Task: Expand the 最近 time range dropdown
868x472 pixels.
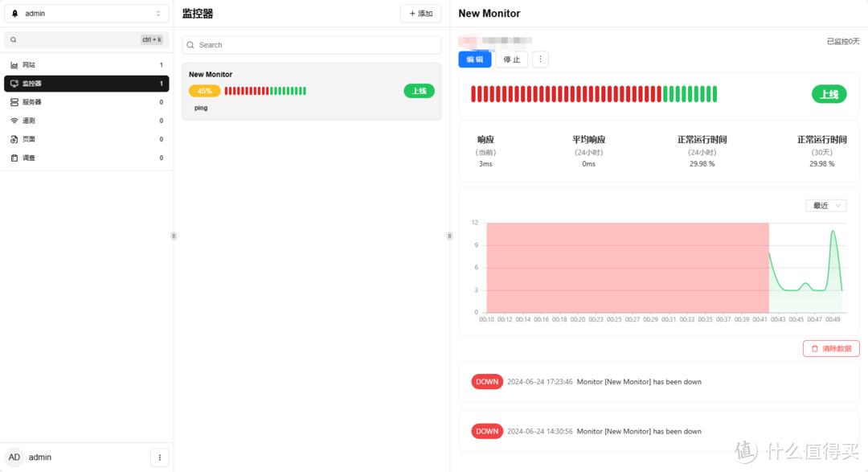Action: tap(825, 206)
